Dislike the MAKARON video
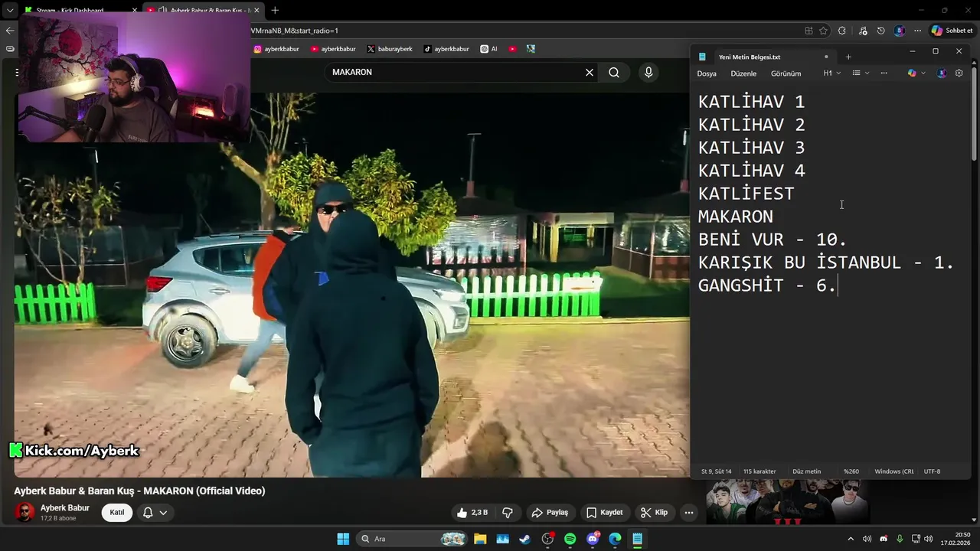 tap(507, 513)
